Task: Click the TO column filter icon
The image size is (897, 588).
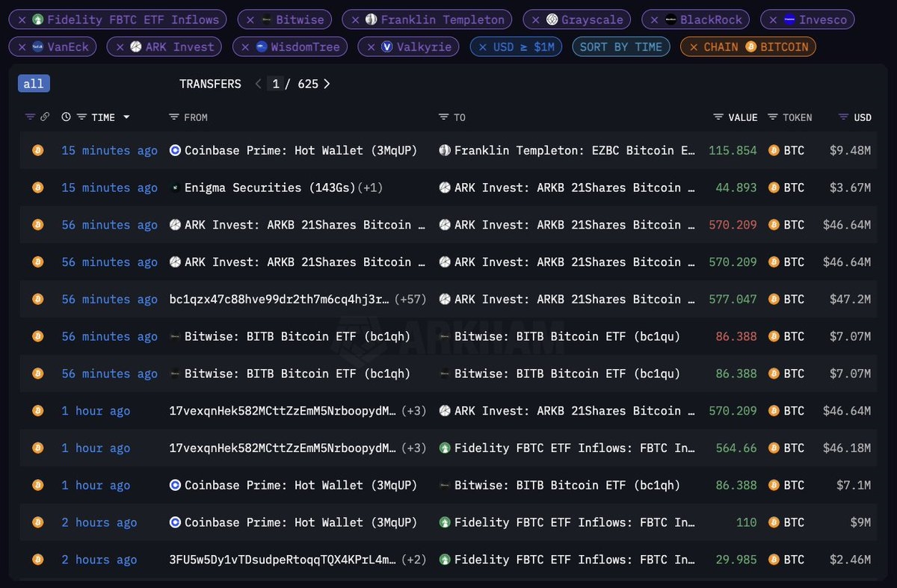Action: [x=444, y=117]
